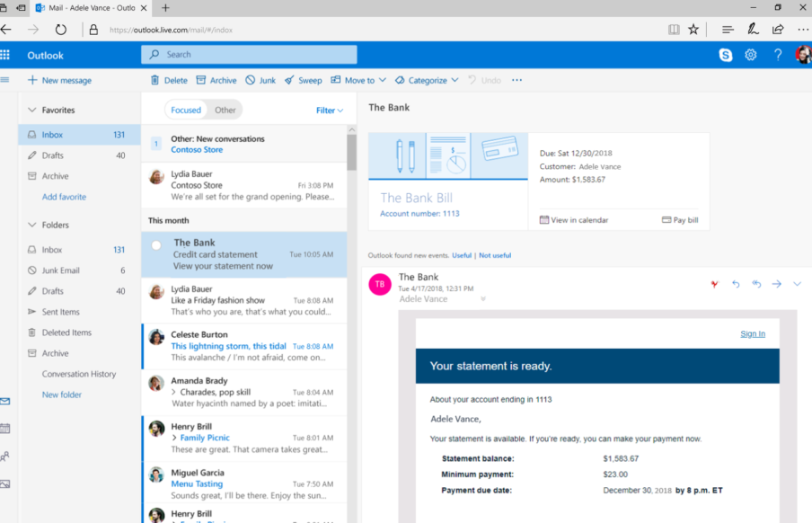Click the Pay bill link
The height and width of the screenshot is (523, 812).
680,220
